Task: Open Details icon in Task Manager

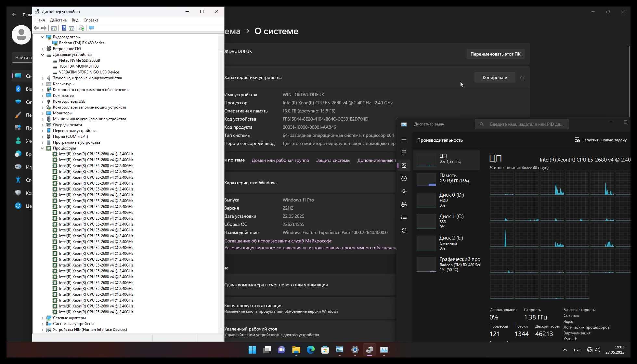Action: tap(404, 217)
